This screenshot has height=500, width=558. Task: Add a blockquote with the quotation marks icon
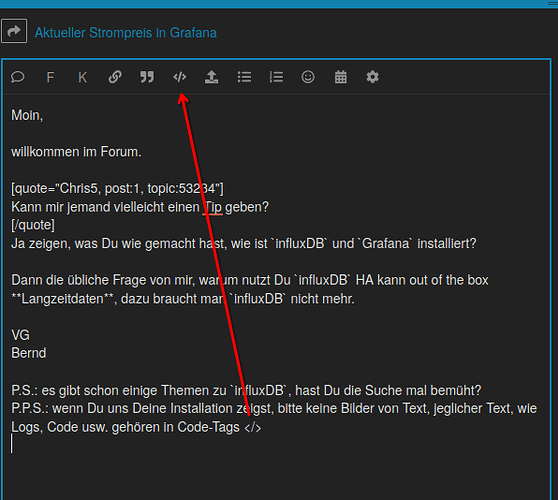pos(147,77)
